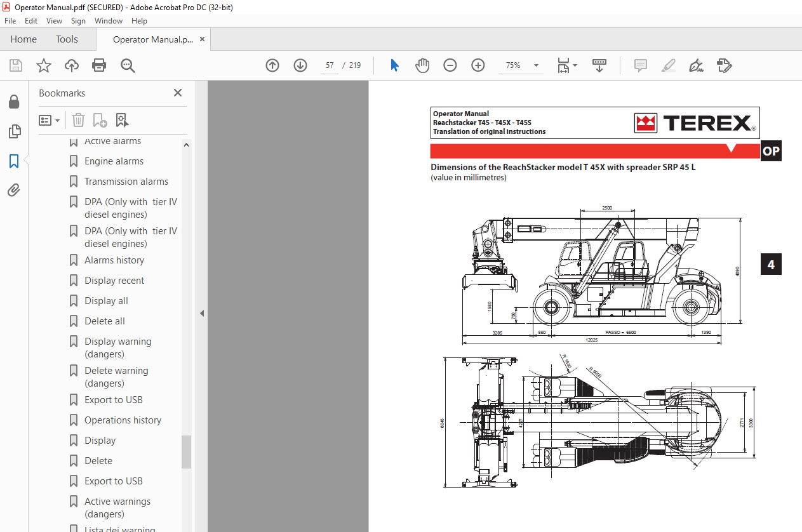
Task: Switch to the Home tab
Action: pyautogui.click(x=23, y=39)
